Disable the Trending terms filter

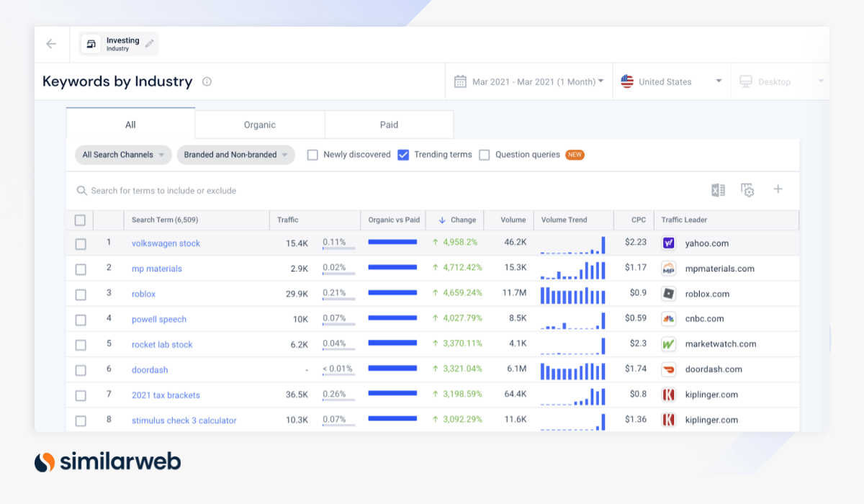[403, 154]
